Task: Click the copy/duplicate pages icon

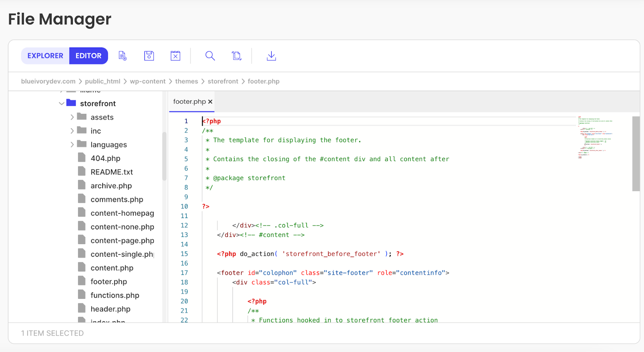Action: click(237, 56)
